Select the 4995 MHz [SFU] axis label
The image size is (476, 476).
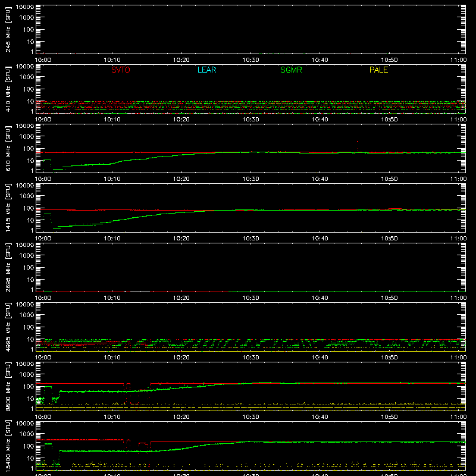click(8, 327)
